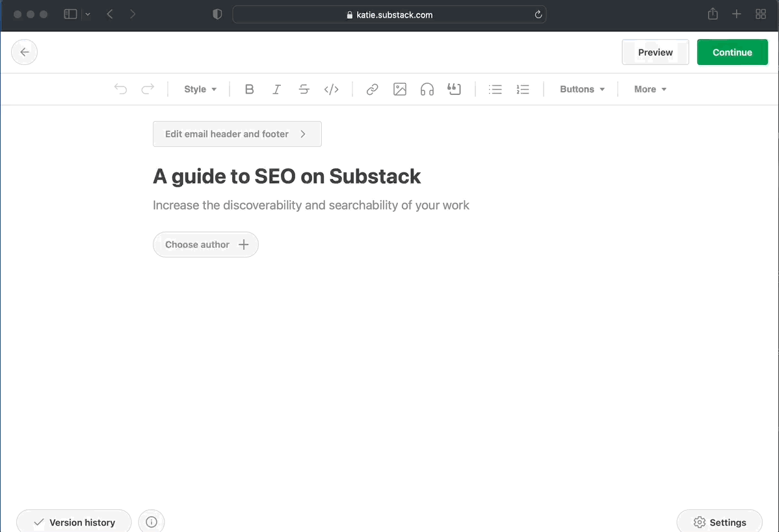779x532 pixels.
Task: Open Version history
Action: click(x=74, y=522)
